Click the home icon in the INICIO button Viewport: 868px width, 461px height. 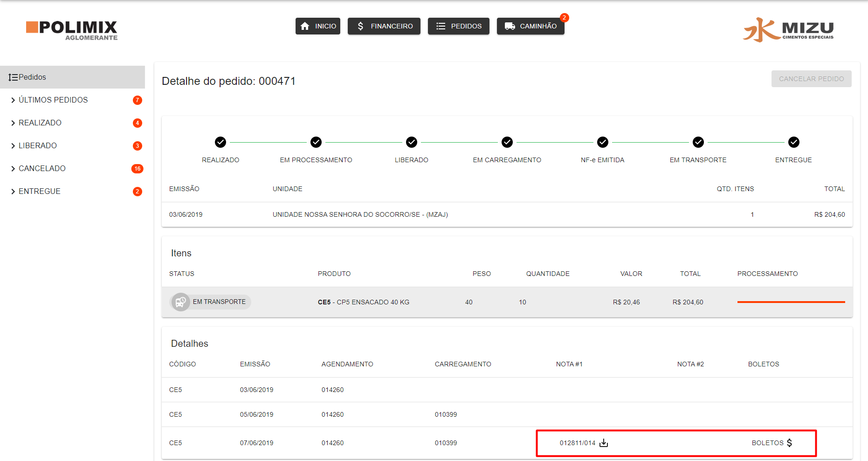[x=305, y=26]
